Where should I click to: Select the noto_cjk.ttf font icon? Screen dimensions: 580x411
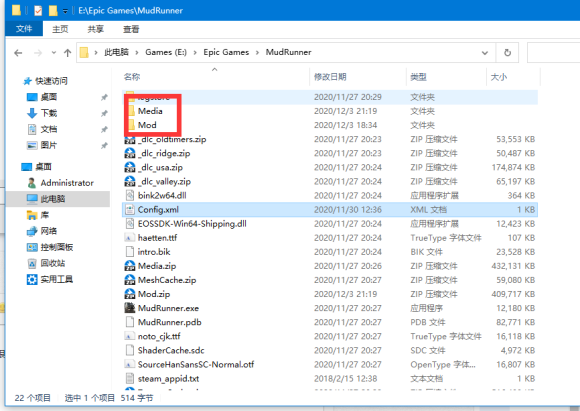[x=129, y=336]
